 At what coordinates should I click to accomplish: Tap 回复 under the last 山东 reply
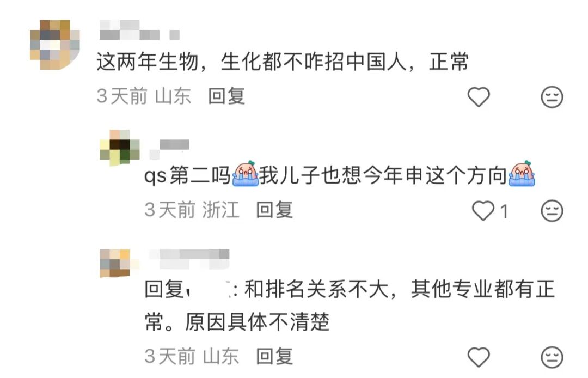coord(274,356)
